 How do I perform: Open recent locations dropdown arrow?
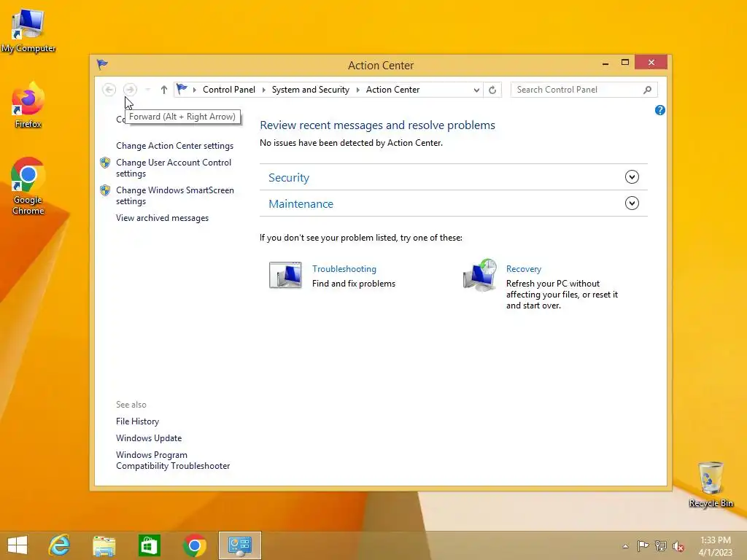147,90
